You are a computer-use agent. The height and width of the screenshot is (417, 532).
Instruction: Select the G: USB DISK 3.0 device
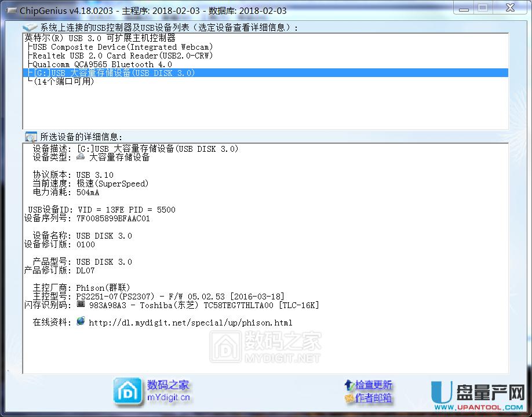[114, 73]
